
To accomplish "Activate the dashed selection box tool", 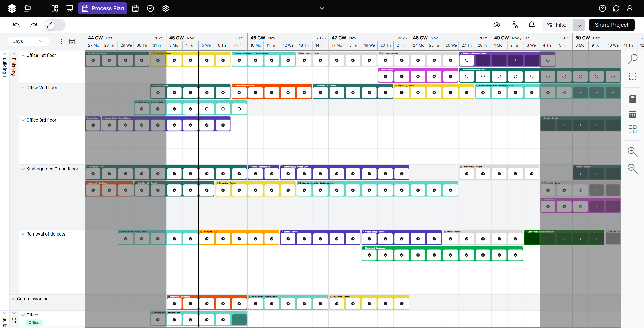I will pyautogui.click(x=632, y=76).
